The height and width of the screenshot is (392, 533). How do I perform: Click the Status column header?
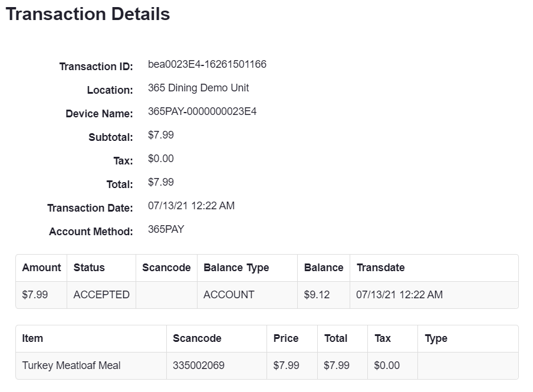pos(89,268)
